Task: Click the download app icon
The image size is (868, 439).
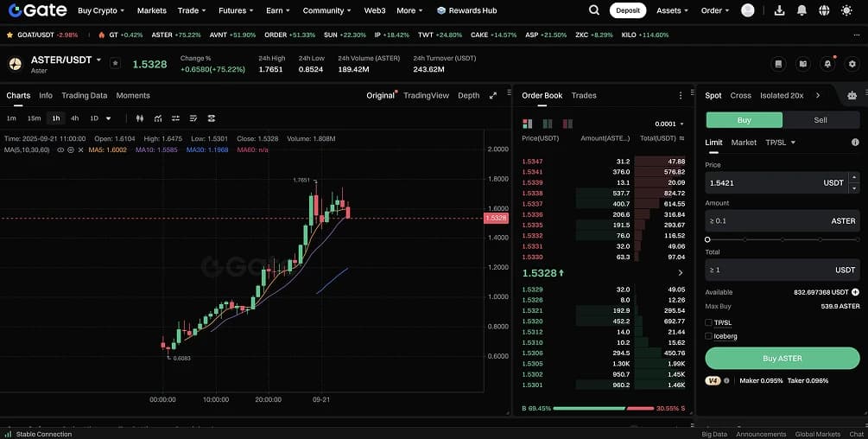Action: point(779,10)
